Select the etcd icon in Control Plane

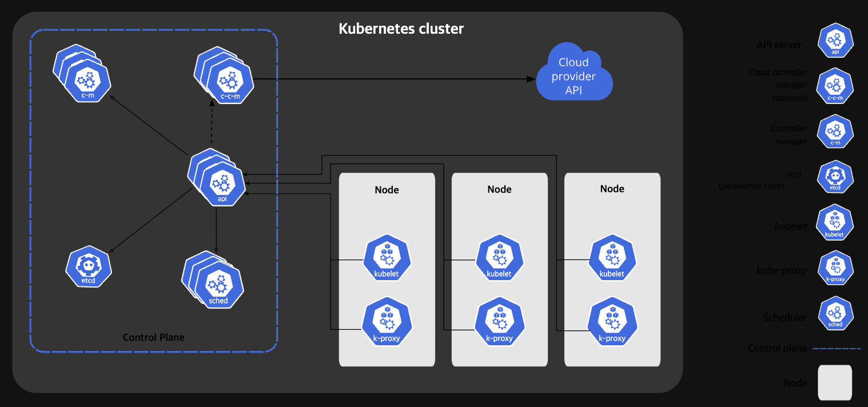point(88,266)
